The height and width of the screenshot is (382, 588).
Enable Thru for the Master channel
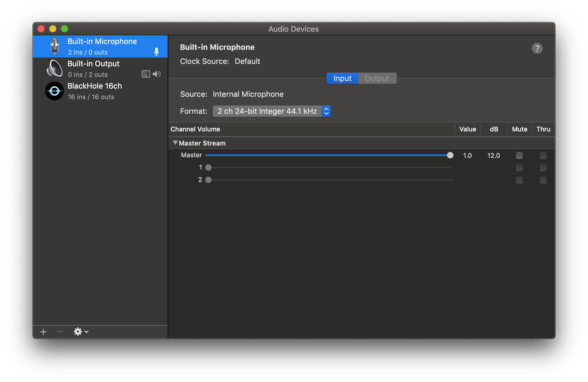[543, 155]
